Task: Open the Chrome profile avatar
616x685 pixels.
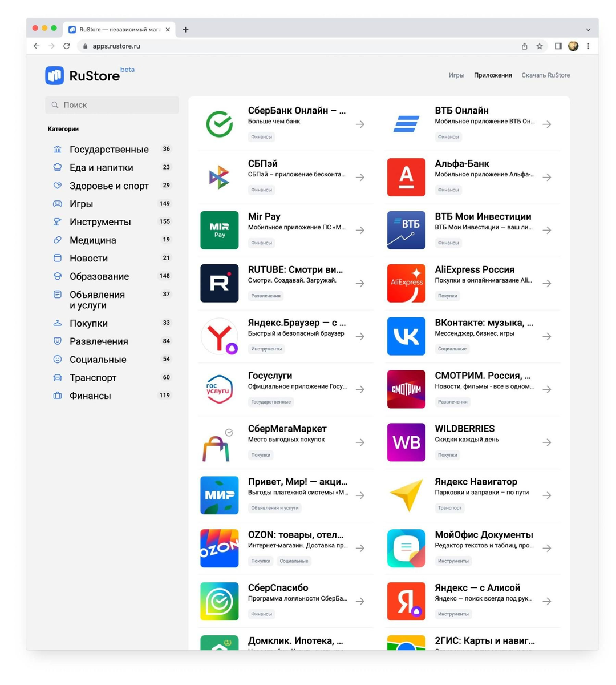Action: click(x=573, y=46)
